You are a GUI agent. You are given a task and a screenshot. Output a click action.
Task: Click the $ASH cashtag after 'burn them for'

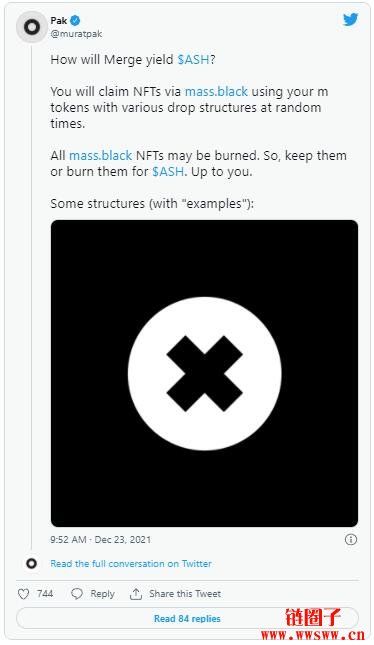point(168,172)
